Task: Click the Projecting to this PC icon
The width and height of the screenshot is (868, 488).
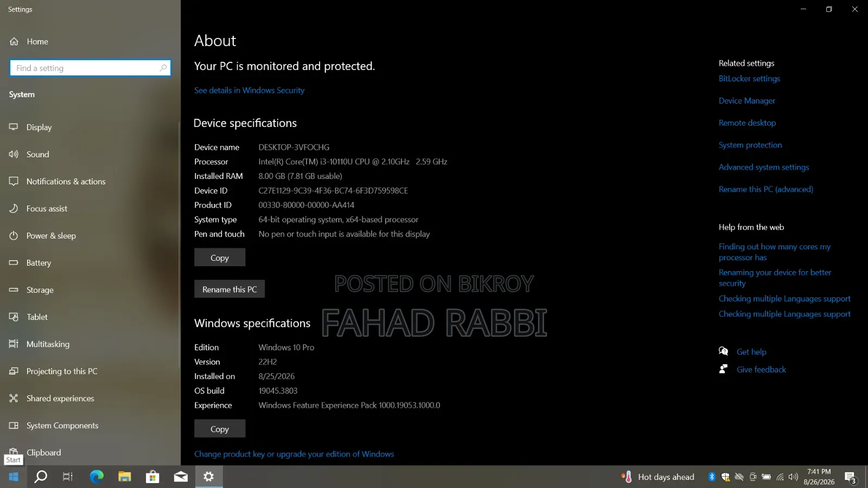Action: (x=14, y=371)
